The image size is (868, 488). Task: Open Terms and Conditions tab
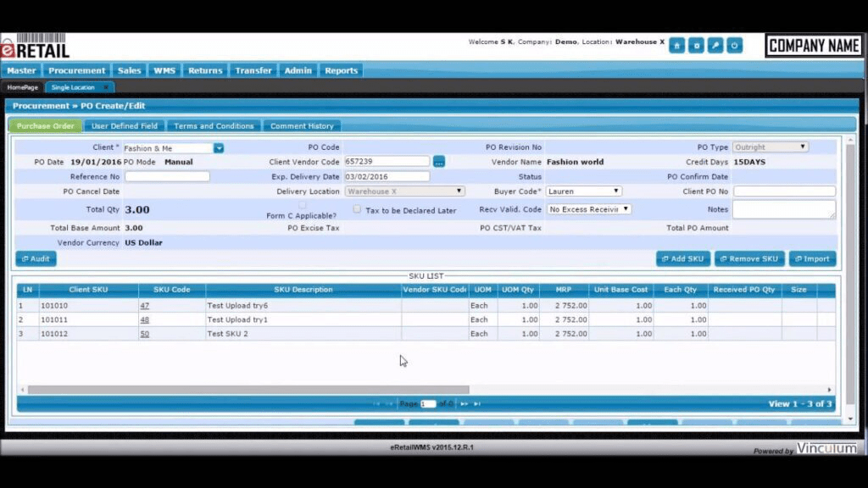tap(214, 126)
